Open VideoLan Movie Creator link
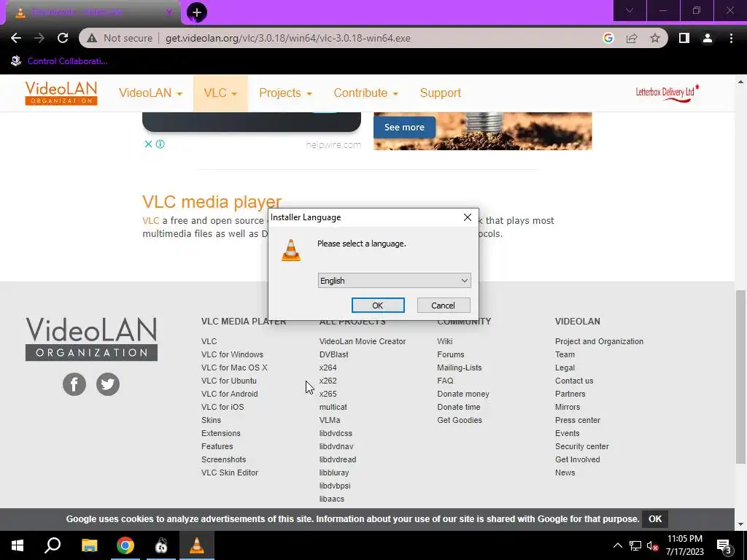 pos(363,341)
